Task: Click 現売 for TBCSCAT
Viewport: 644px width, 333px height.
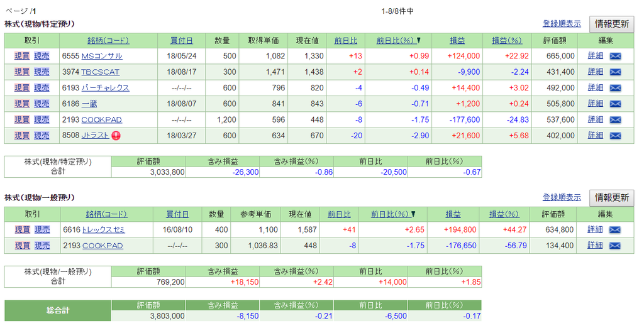Action: [42, 72]
